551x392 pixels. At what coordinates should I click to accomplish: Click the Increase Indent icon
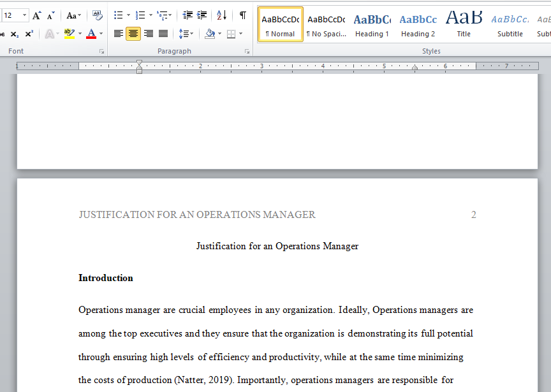pos(202,15)
